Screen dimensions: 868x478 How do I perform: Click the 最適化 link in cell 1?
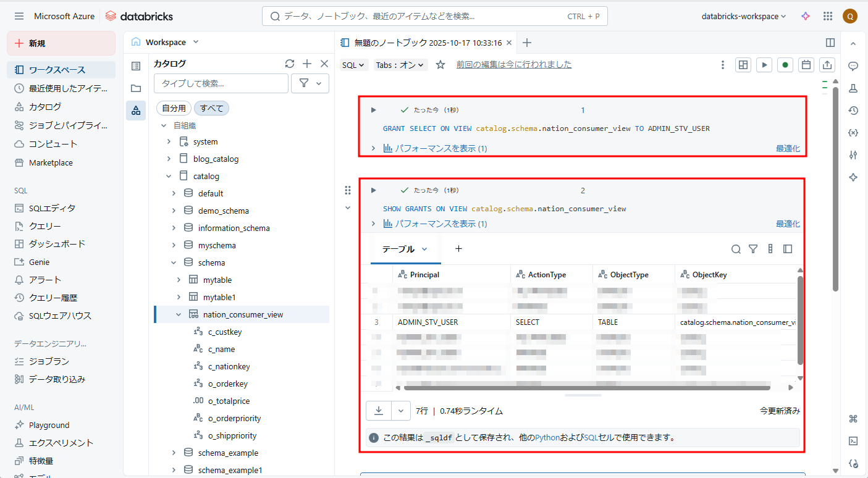[788, 148]
